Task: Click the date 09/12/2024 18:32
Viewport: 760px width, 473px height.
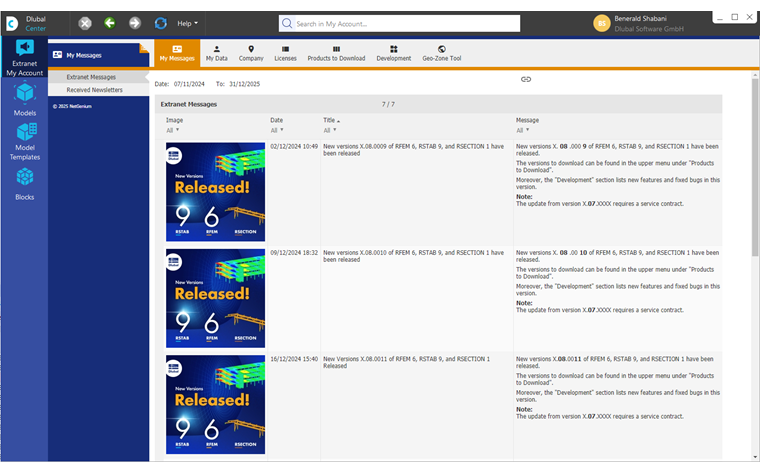Action: [294, 252]
